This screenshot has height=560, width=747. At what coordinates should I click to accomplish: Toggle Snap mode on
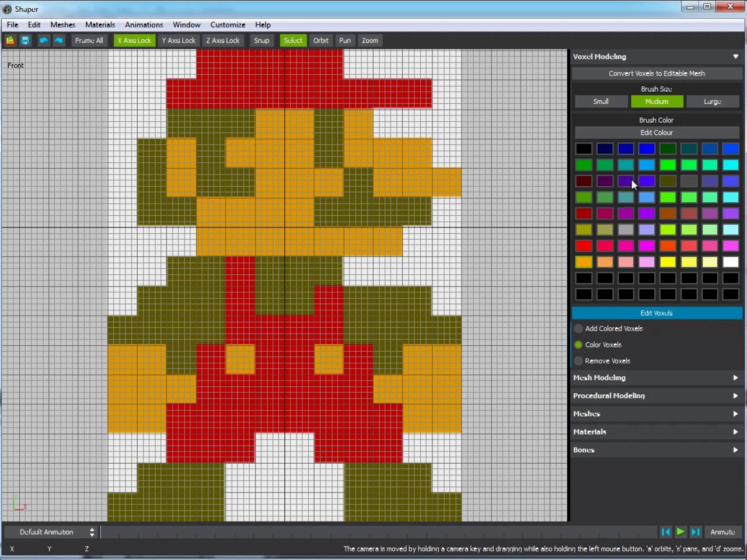(261, 40)
